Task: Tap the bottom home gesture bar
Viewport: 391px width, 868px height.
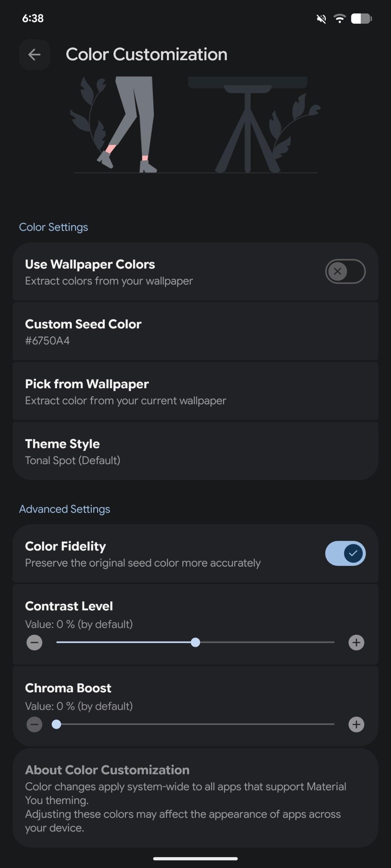Action: coord(195,859)
